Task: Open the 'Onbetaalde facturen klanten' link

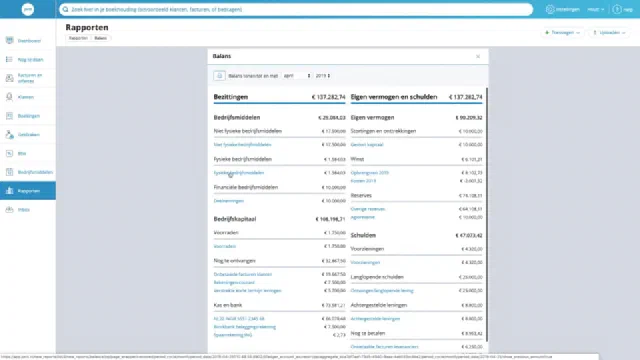Action: pos(242,274)
